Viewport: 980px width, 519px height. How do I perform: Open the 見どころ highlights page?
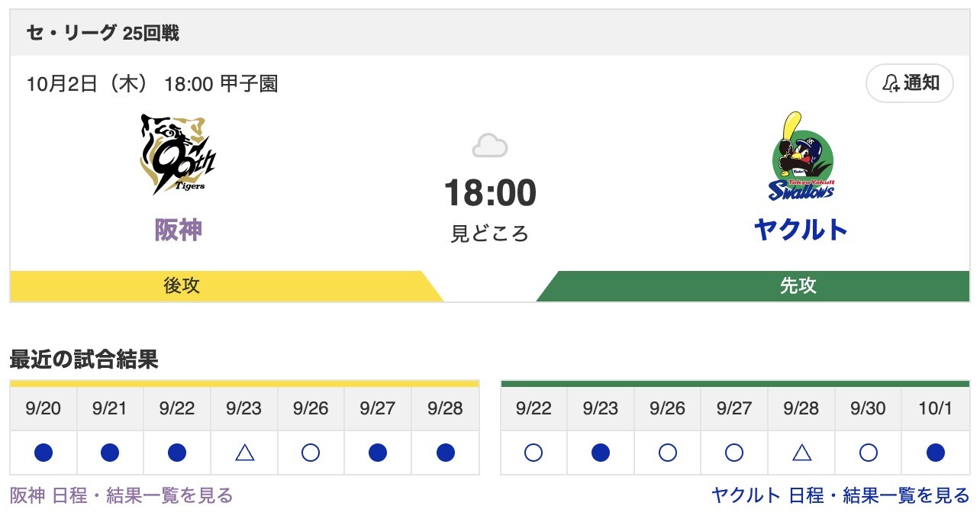click(x=491, y=234)
